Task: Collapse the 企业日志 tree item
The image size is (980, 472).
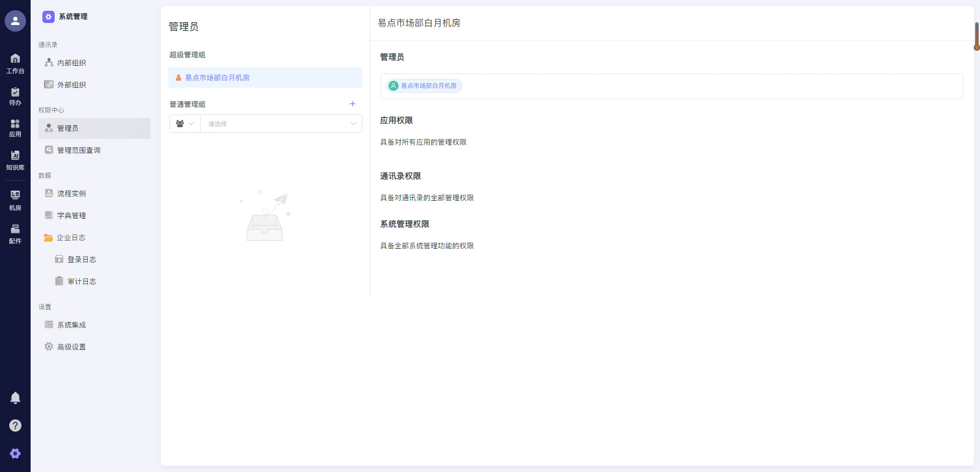Action: click(x=70, y=237)
